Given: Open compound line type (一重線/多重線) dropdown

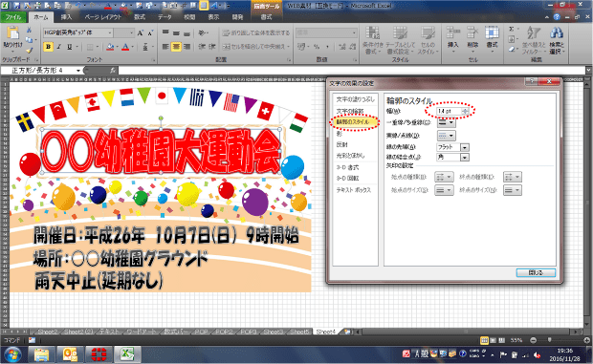Looking at the screenshot, I should pos(447,122).
